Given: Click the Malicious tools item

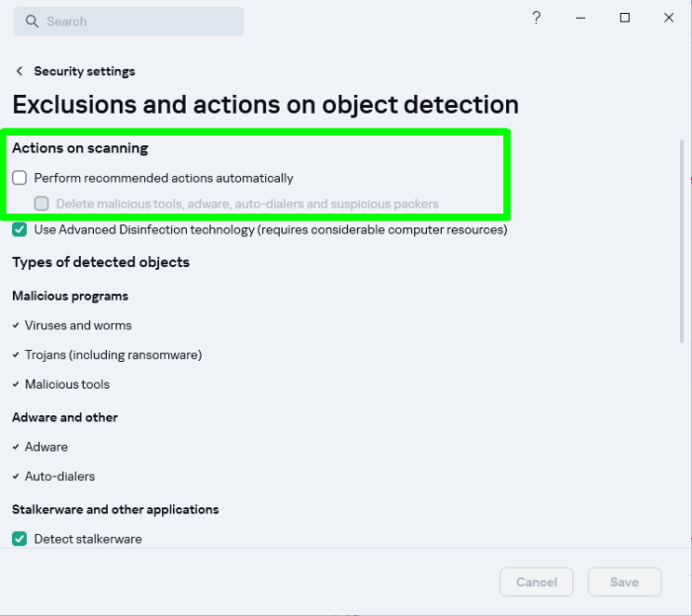Looking at the screenshot, I should 67,385.
